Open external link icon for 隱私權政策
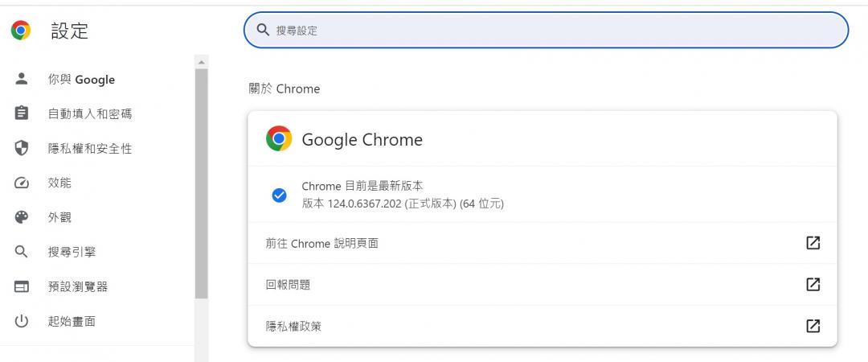The image size is (868, 362). tap(813, 326)
